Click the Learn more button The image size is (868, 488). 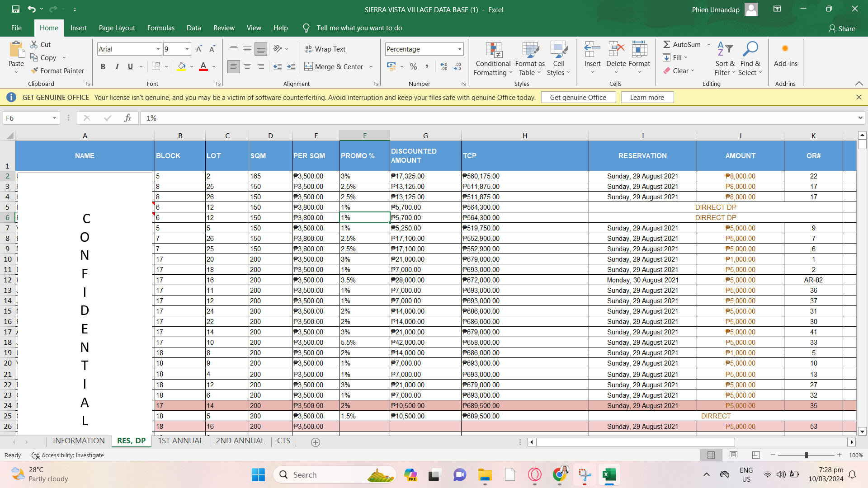coord(647,97)
